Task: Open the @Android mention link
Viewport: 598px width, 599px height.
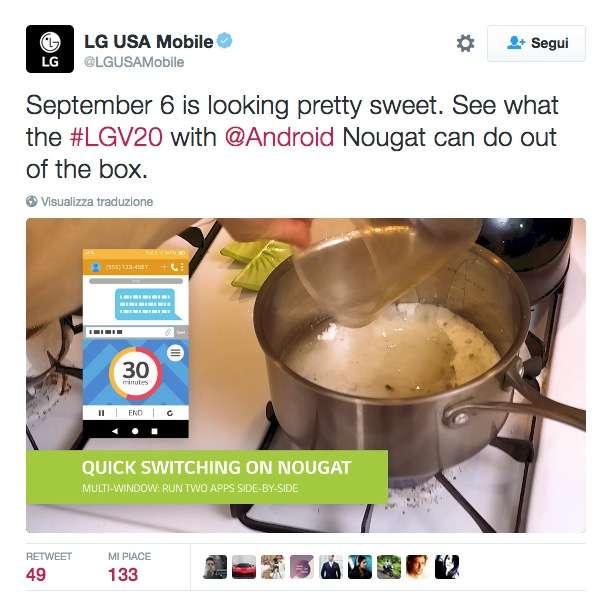Action: coord(279,138)
